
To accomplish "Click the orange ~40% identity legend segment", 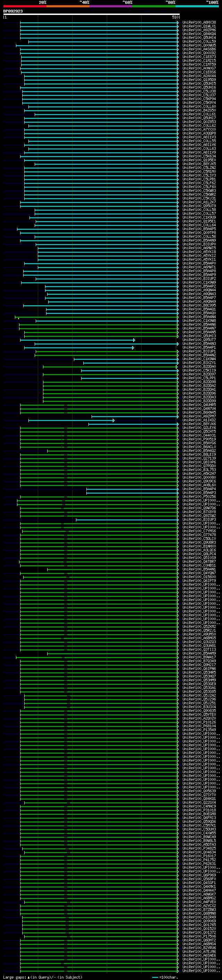I will [x=68, y=6].
